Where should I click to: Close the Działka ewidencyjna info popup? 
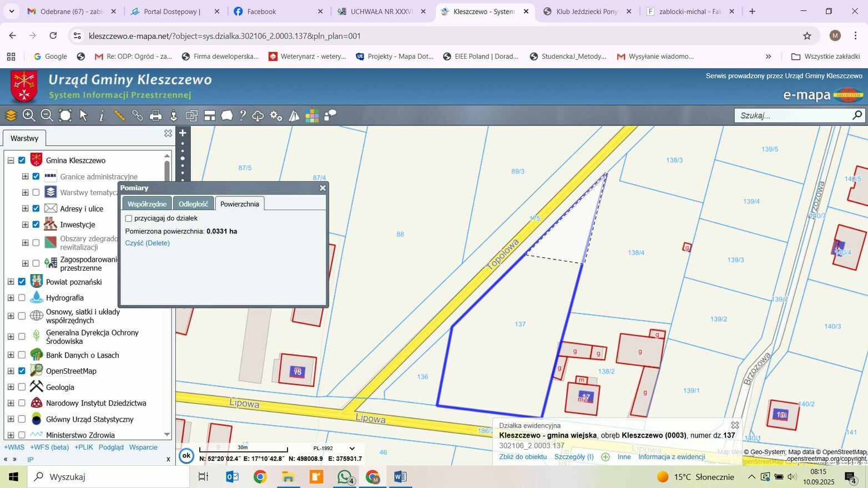[x=735, y=425]
